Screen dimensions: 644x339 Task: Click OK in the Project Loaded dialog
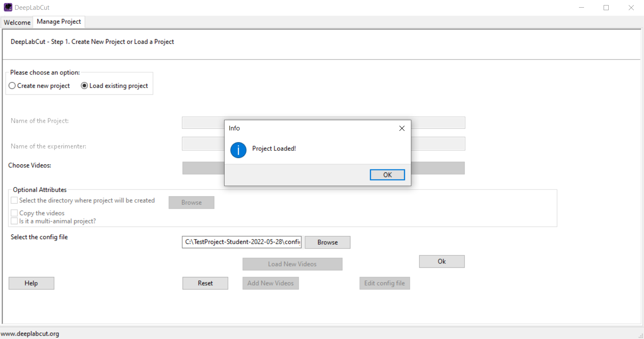(387, 175)
